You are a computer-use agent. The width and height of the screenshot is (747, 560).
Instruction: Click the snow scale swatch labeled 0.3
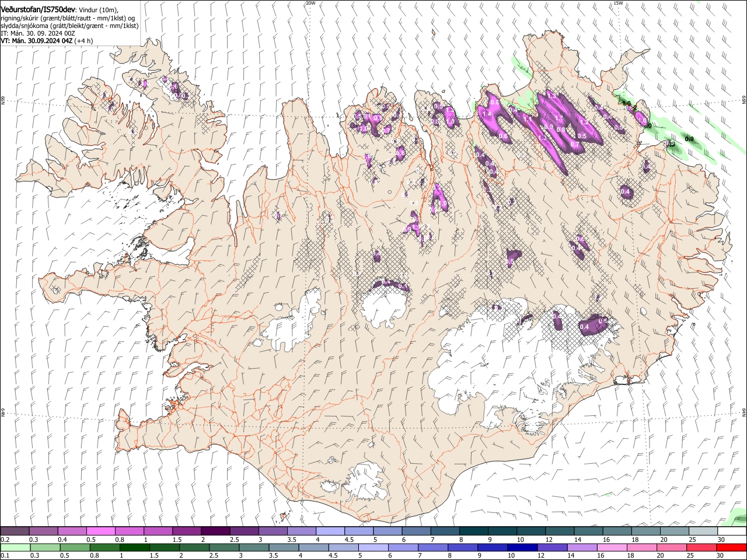tap(44, 531)
